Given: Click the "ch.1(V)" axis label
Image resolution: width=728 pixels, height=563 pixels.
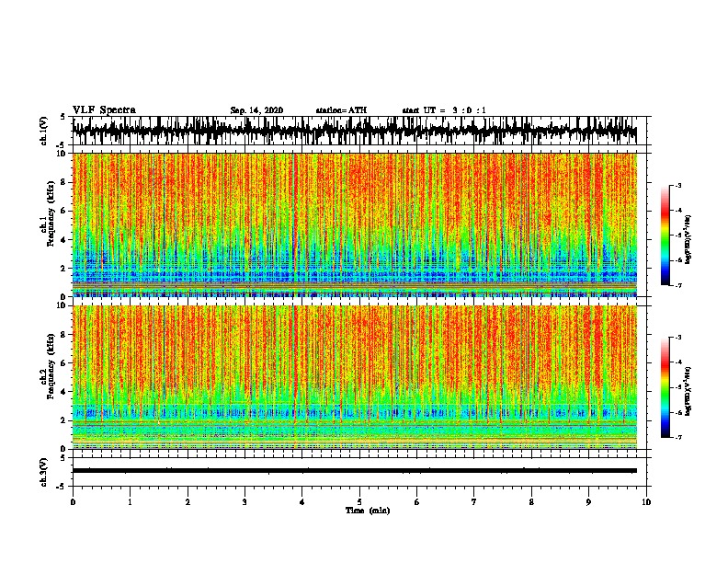Looking at the screenshot, I should click(44, 131).
